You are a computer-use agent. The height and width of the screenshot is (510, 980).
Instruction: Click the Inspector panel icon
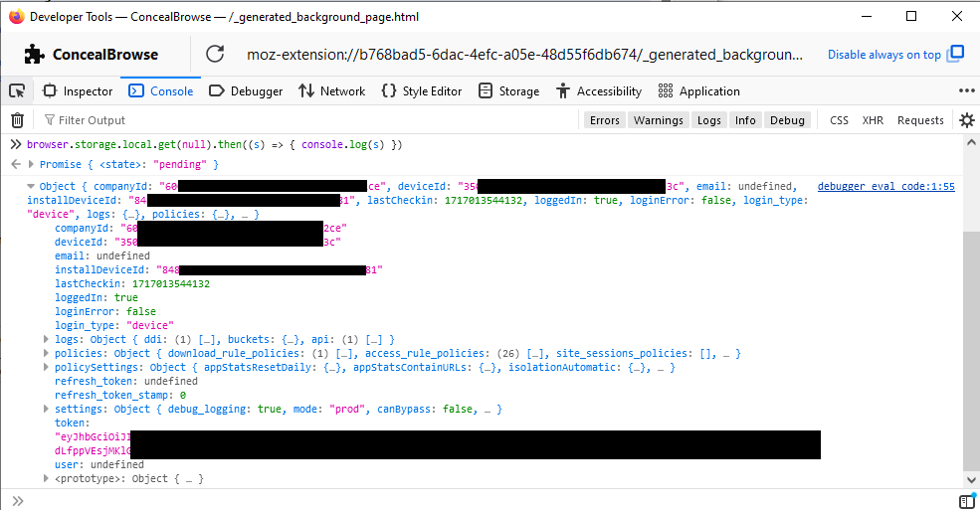click(x=50, y=91)
